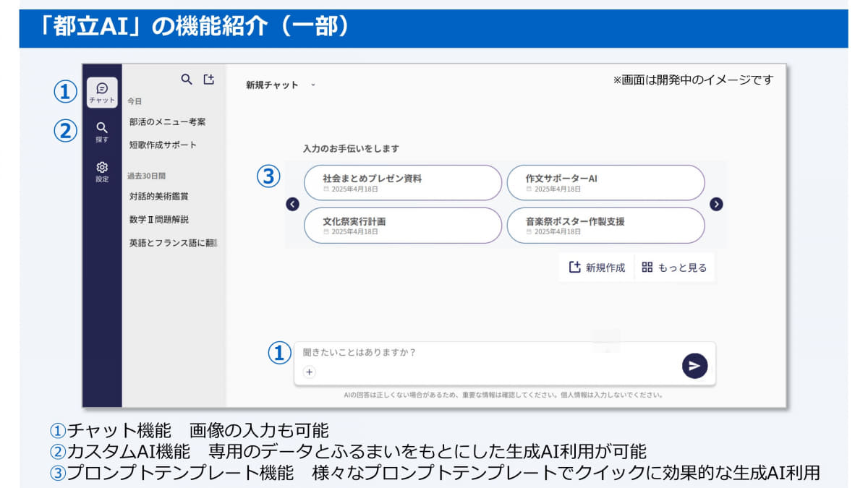Open the 設定 gear sidebar icon

click(102, 171)
